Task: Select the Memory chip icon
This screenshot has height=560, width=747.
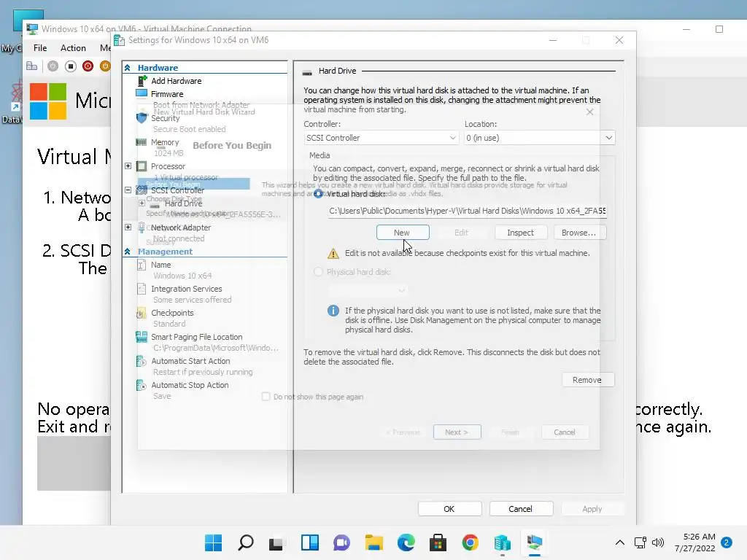Action: click(142, 142)
